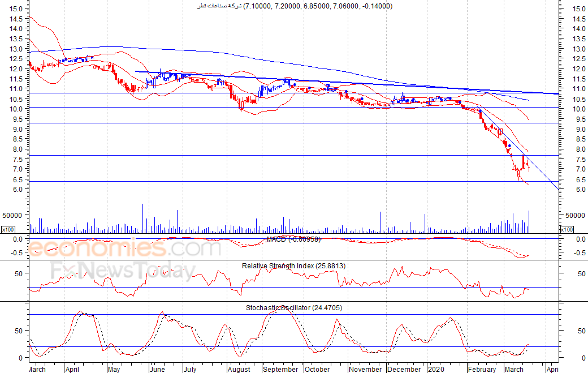
Task: Click the chart title with OHLC values
Action: 295,6
